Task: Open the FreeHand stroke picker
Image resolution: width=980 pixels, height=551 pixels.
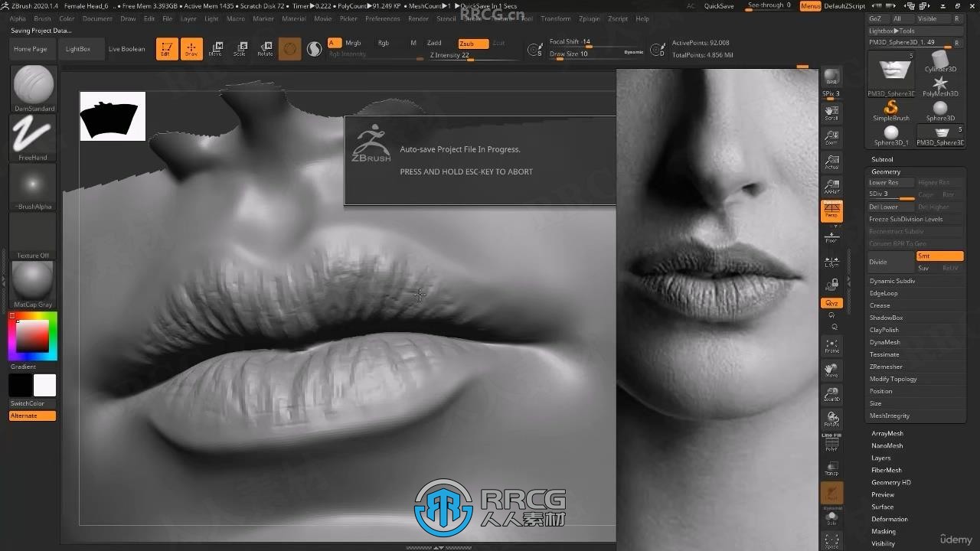Action: tap(34, 138)
